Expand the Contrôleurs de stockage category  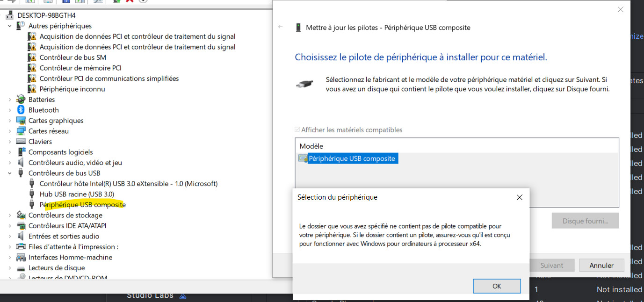click(10, 216)
